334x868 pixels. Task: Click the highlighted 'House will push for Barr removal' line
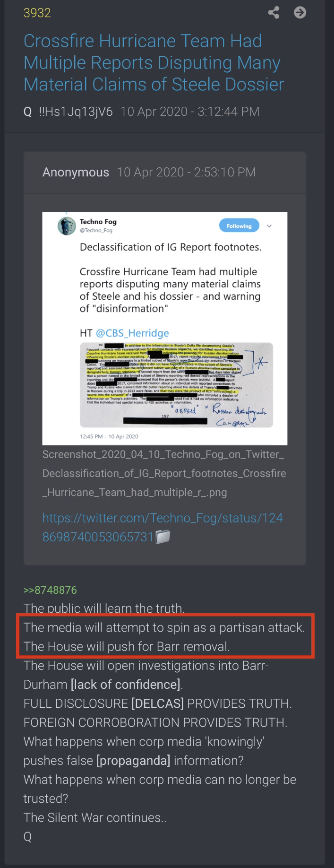127,646
